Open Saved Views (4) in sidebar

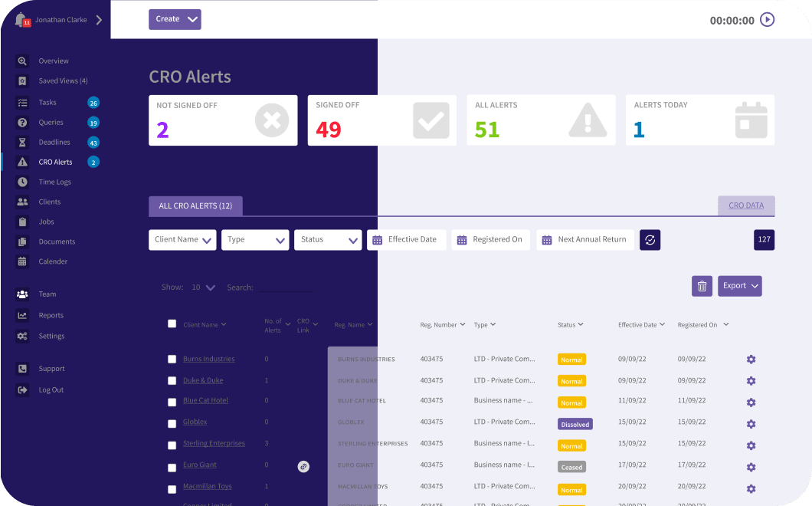(x=63, y=80)
